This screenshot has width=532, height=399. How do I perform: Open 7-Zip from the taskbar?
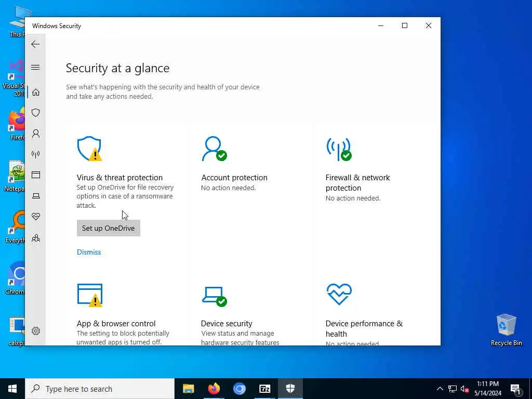click(x=264, y=389)
